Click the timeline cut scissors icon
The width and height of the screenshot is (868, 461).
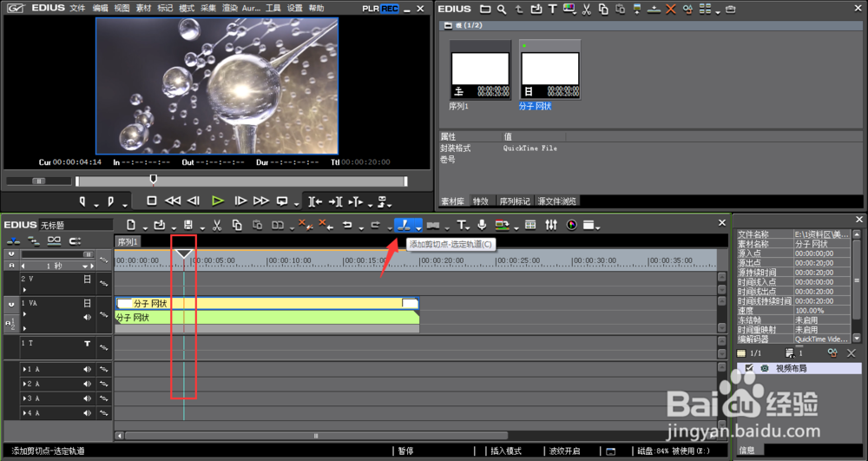pos(217,225)
